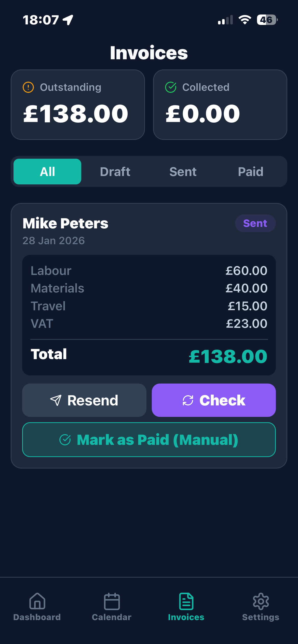Open Settings gear icon
The height and width of the screenshot is (644, 298).
coord(261,601)
